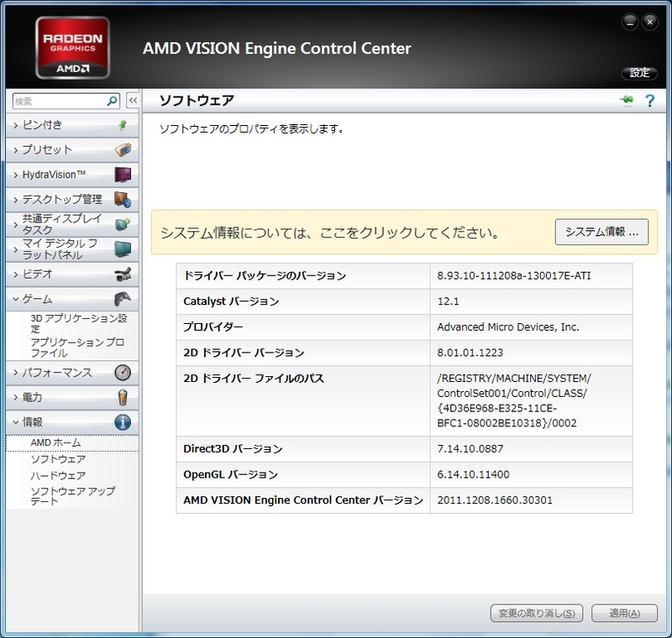Collapse the 情報 section
The height and width of the screenshot is (638, 672).
point(72,422)
